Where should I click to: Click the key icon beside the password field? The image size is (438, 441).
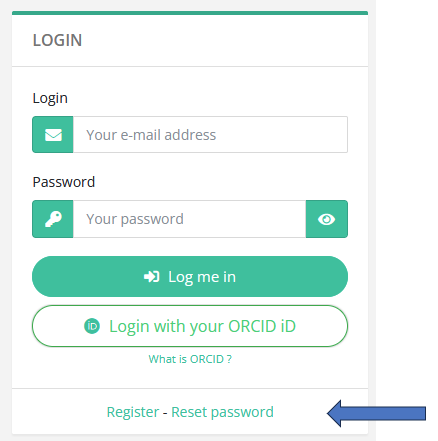(53, 219)
